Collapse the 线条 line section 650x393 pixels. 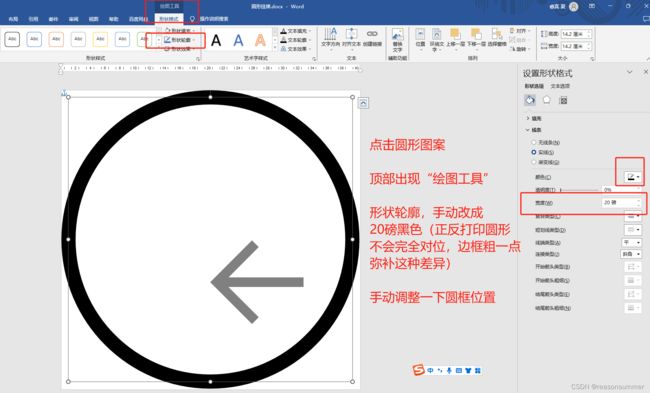534,130
